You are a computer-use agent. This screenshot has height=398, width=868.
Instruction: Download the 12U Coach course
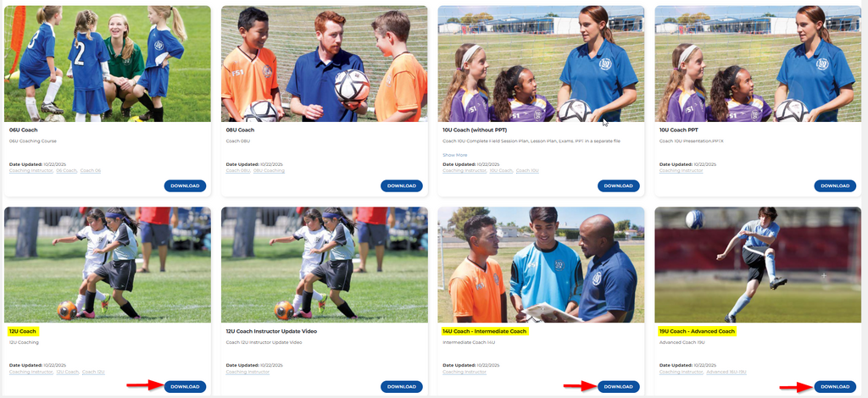tap(185, 386)
